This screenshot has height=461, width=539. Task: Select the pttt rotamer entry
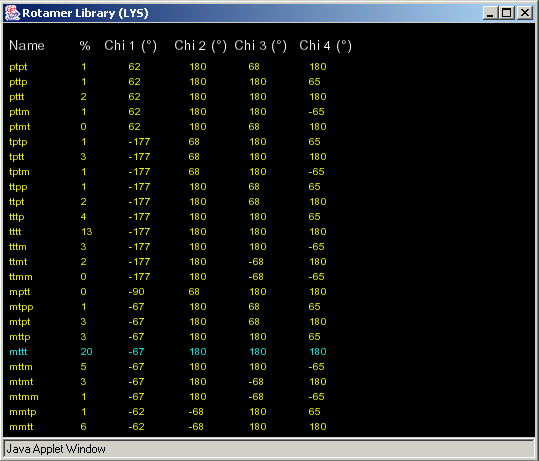pyautogui.click(x=168, y=97)
